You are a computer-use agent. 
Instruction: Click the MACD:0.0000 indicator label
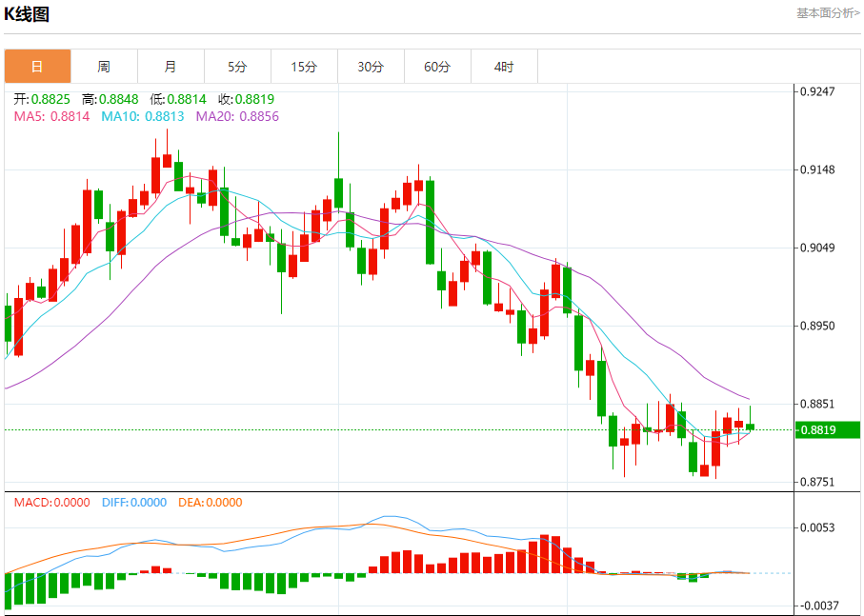(x=51, y=502)
